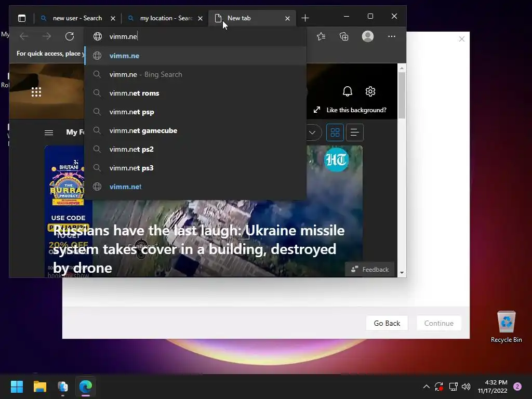The width and height of the screenshot is (532, 399).
Task: Open the app launcher grid icon
Action: click(36, 92)
